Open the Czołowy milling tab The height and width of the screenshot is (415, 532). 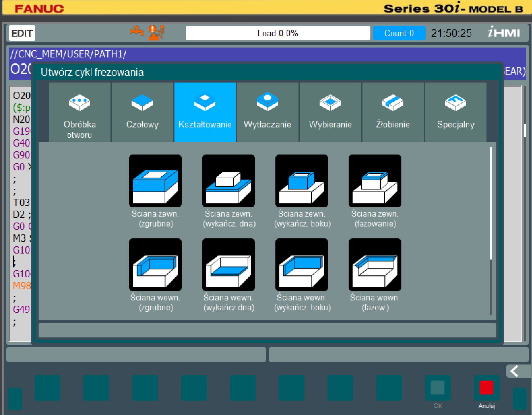pyautogui.click(x=142, y=112)
